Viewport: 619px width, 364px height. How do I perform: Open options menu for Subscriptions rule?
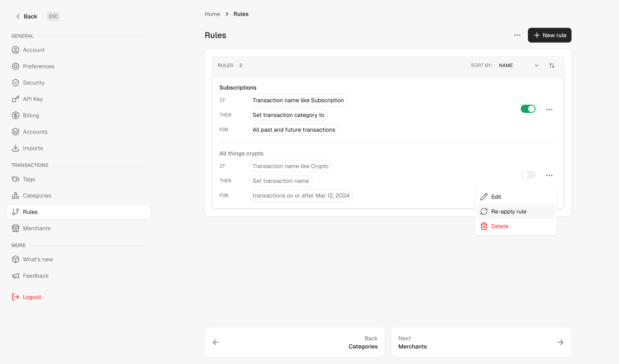pyautogui.click(x=549, y=109)
